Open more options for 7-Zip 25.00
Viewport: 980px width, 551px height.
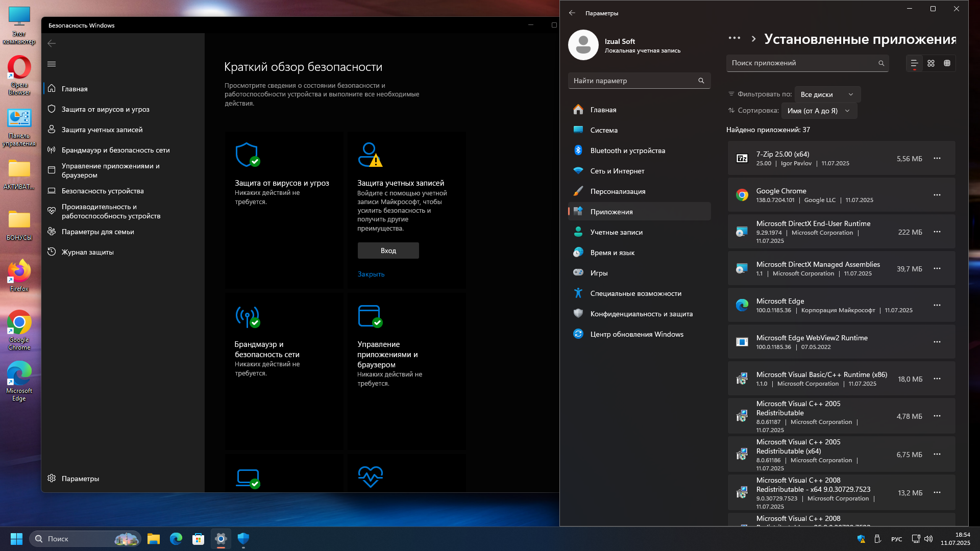[937, 158]
